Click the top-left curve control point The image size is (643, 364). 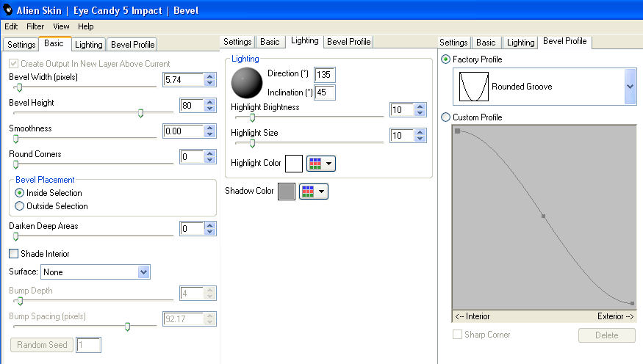coord(458,131)
